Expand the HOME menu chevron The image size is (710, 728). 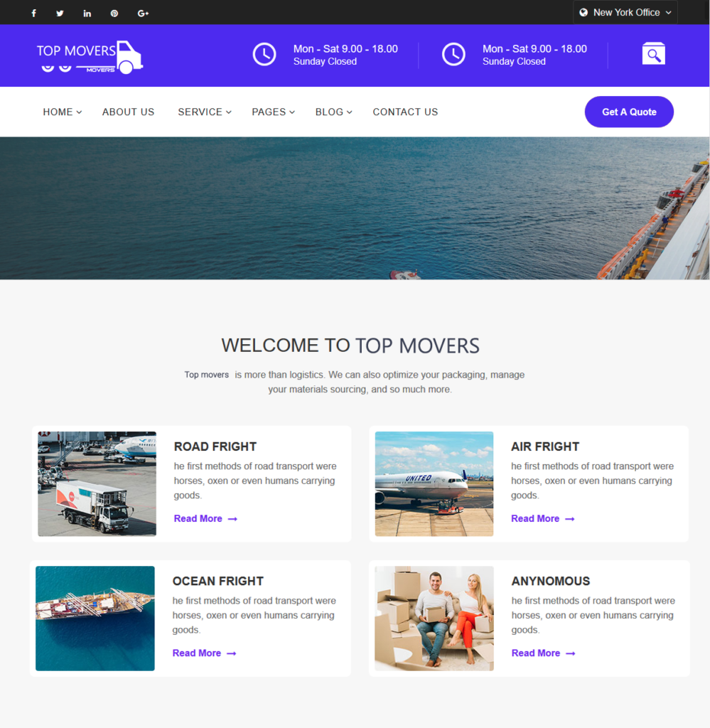(80, 112)
